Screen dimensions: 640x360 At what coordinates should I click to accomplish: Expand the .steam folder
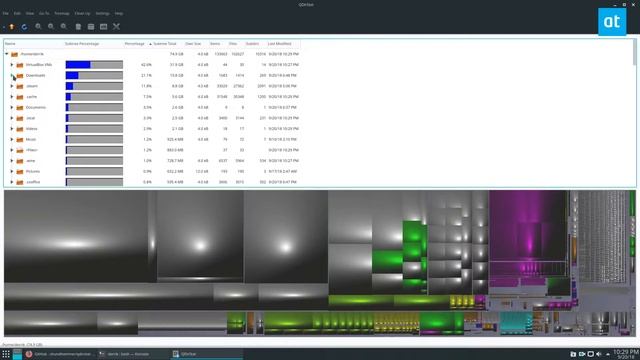(12, 86)
